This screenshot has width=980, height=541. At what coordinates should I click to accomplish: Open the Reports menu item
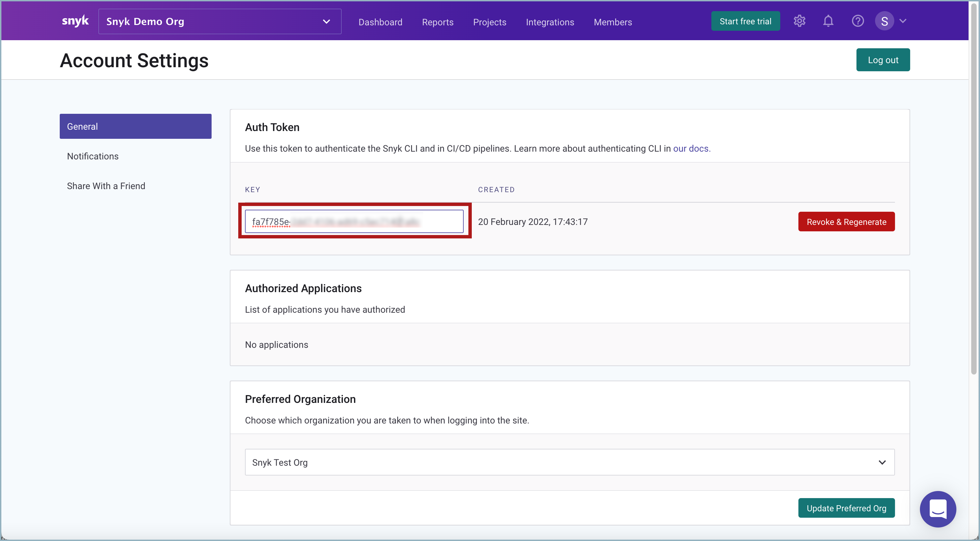pos(437,22)
